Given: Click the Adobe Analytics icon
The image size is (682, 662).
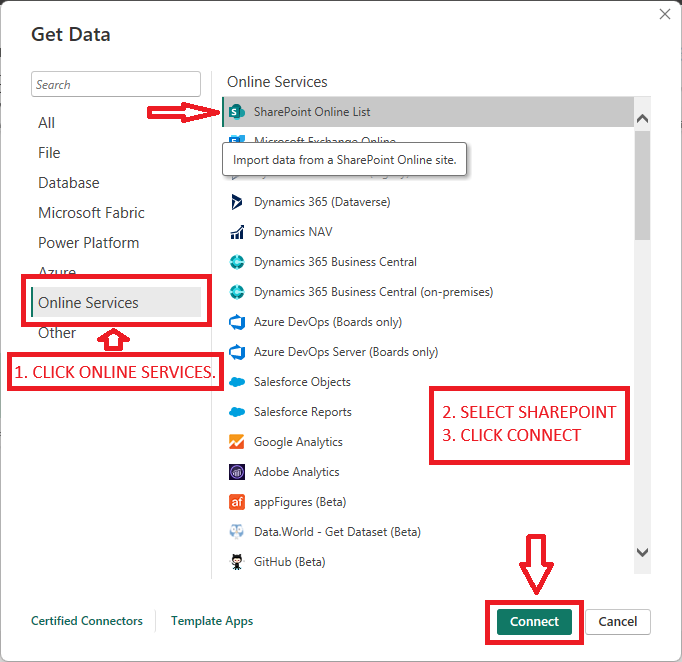Looking at the screenshot, I should coord(237,472).
